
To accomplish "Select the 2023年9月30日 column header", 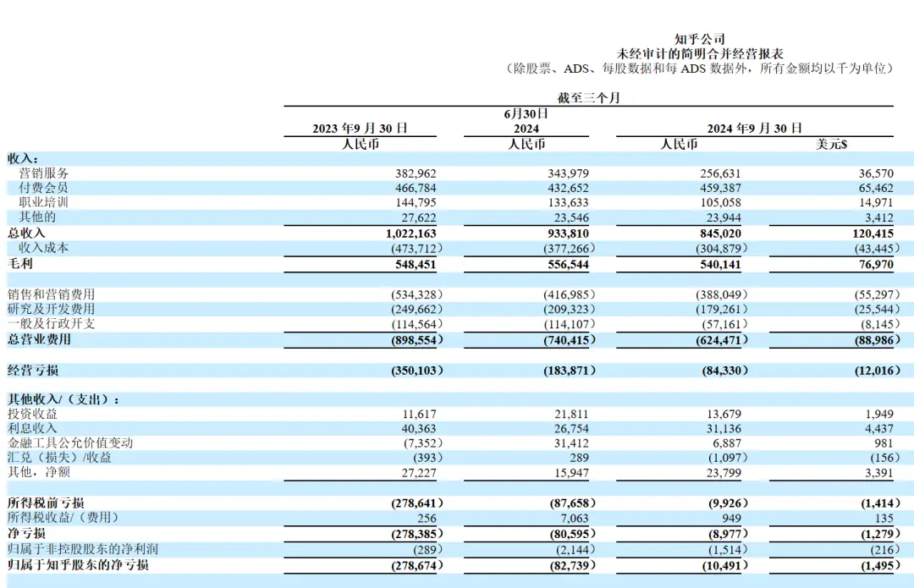I will coord(360,129).
